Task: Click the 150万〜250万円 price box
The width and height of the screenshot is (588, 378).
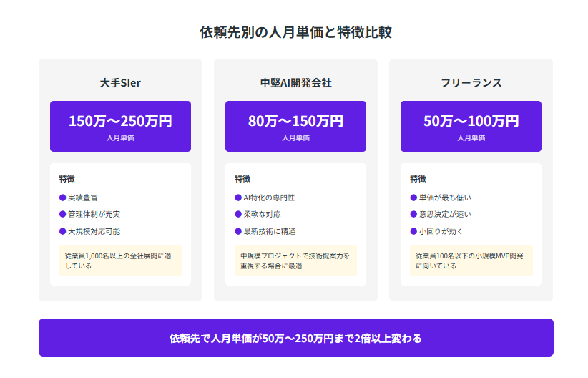Action: click(x=120, y=126)
